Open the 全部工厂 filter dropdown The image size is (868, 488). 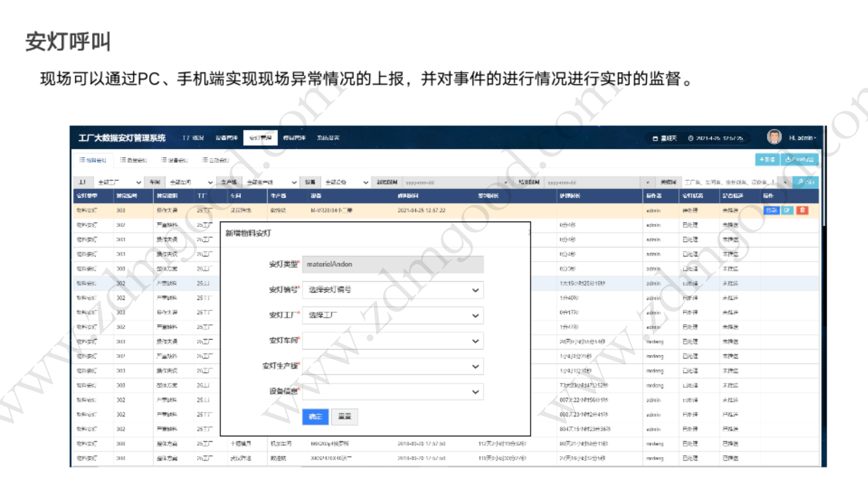tap(119, 182)
